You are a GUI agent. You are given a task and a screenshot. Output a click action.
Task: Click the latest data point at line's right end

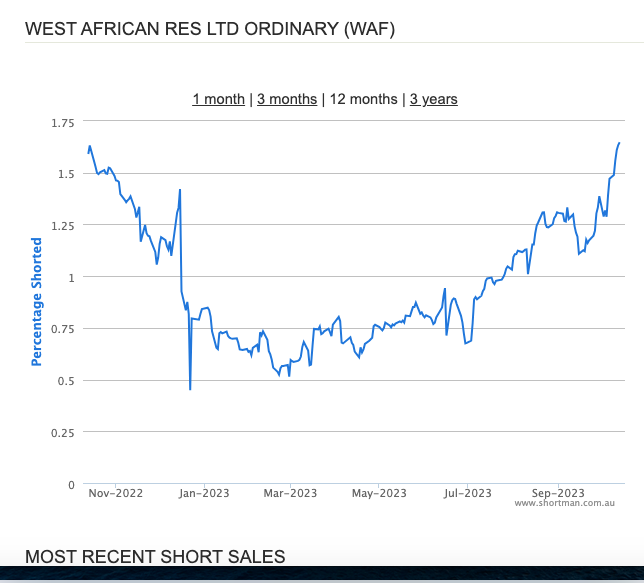pos(619,143)
